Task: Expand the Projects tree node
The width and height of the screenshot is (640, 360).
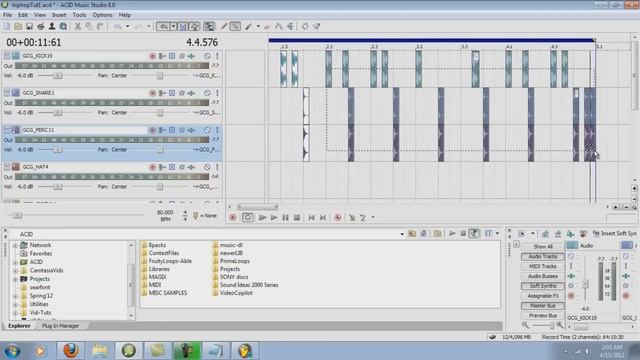Action: (x=15, y=279)
